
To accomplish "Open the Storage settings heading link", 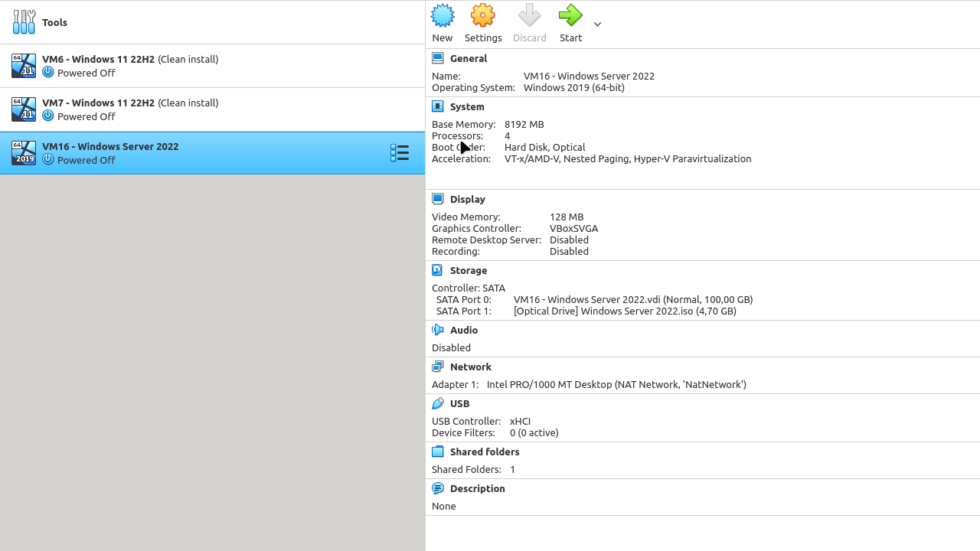I will pyautogui.click(x=469, y=270).
